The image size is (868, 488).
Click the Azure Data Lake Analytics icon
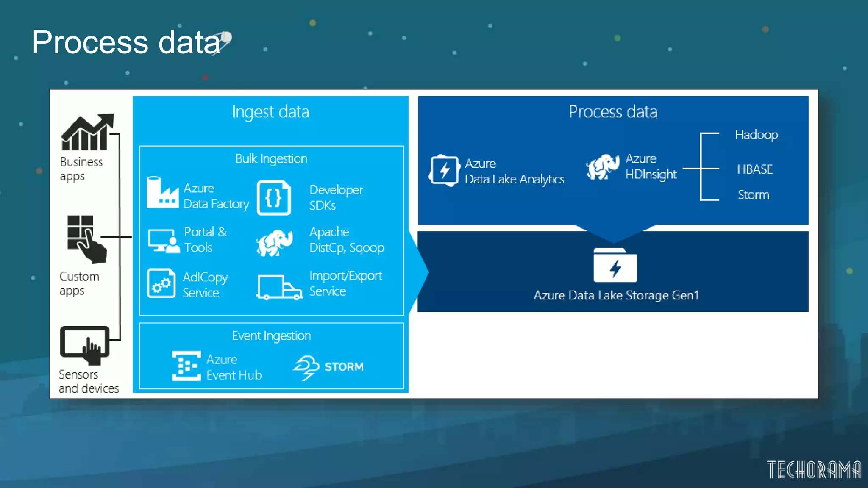(x=444, y=170)
